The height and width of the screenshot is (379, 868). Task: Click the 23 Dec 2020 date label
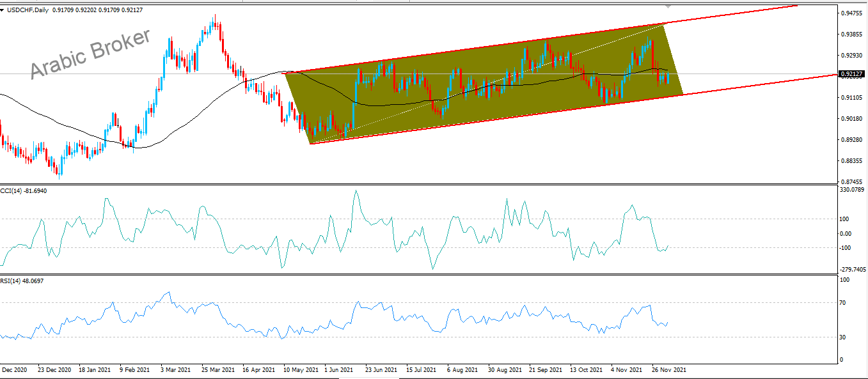pos(54,369)
